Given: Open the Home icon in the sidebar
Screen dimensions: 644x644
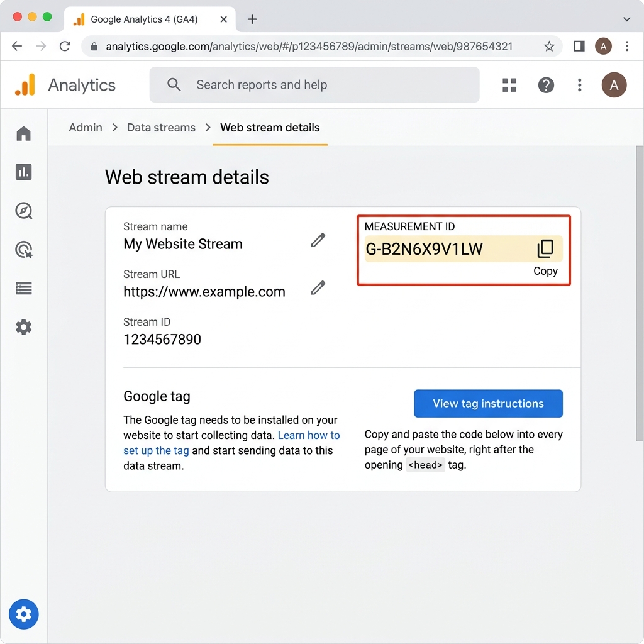Looking at the screenshot, I should click(23, 133).
